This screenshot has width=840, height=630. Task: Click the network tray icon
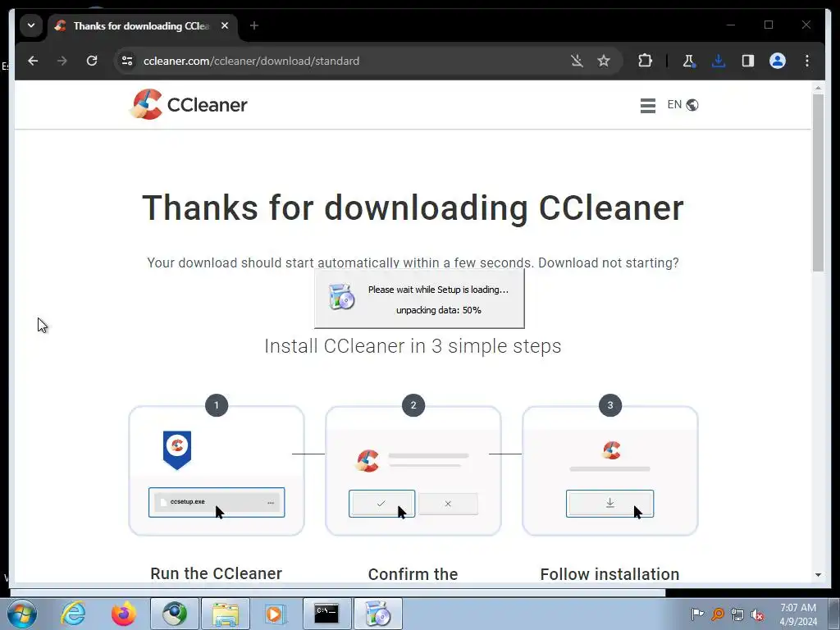coord(737,614)
